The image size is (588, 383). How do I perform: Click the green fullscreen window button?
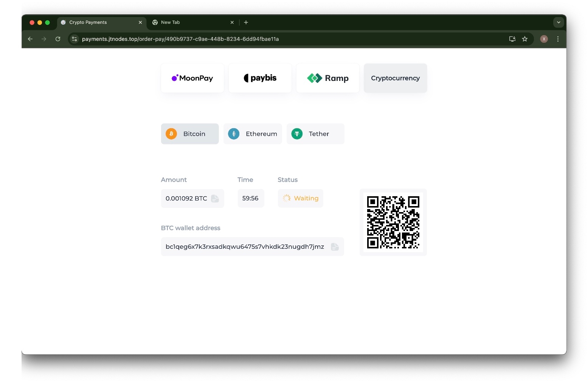point(47,23)
